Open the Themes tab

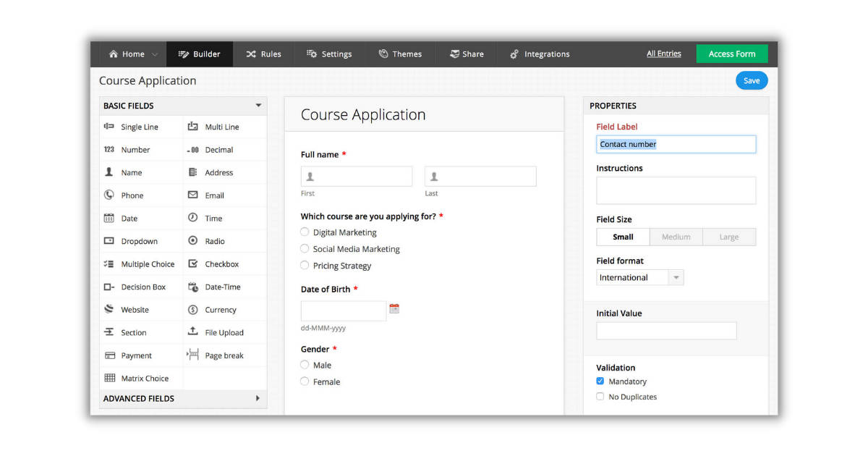click(x=400, y=54)
